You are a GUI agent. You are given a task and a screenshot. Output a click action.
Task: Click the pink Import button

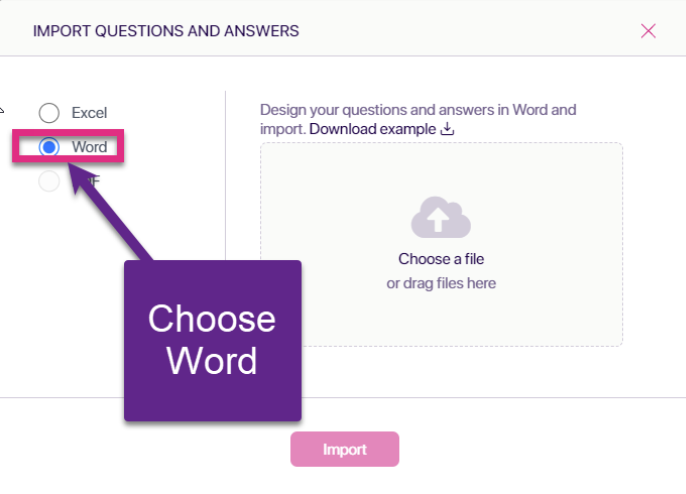(x=345, y=449)
